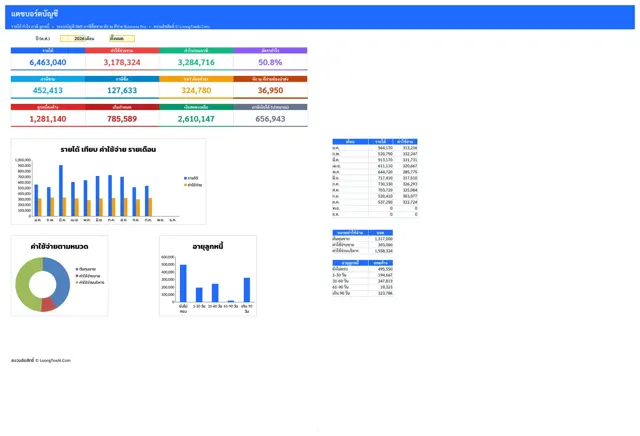Select cell 323,796 in the receivables aging table
Viewport: 640px width, 436px height.
point(381,293)
